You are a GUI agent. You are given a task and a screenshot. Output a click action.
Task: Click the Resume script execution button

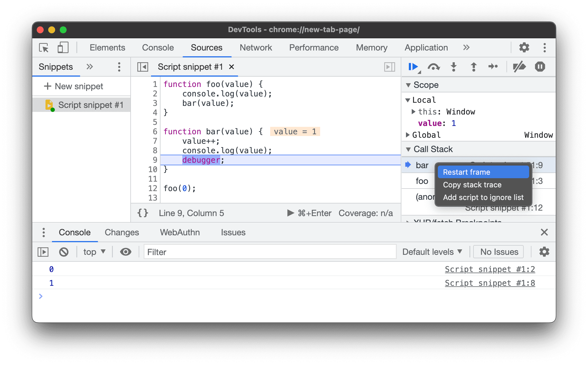413,67
